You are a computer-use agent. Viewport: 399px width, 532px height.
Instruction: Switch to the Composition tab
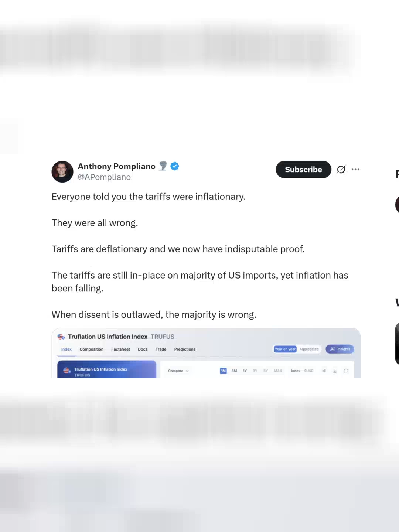click(91, 349)
